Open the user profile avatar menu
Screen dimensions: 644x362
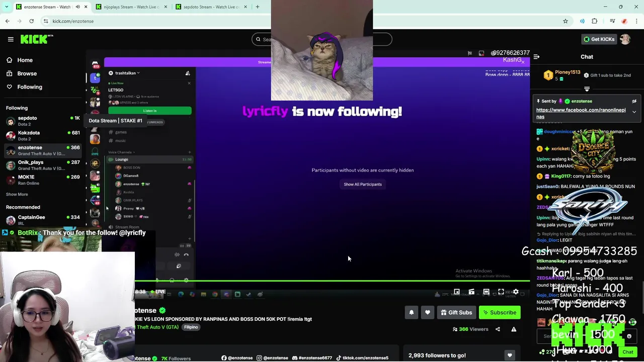625,39
